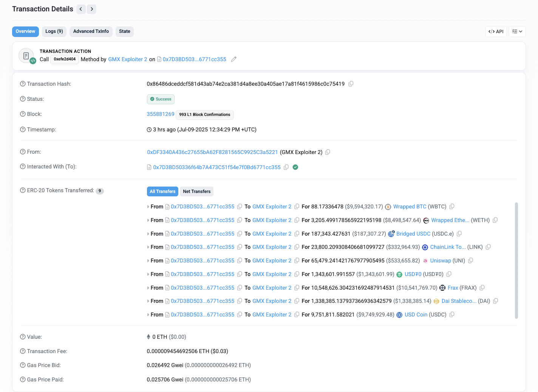Open the list view options dropdown
This screenshot has height=392, width=538.
click(517, 32)
